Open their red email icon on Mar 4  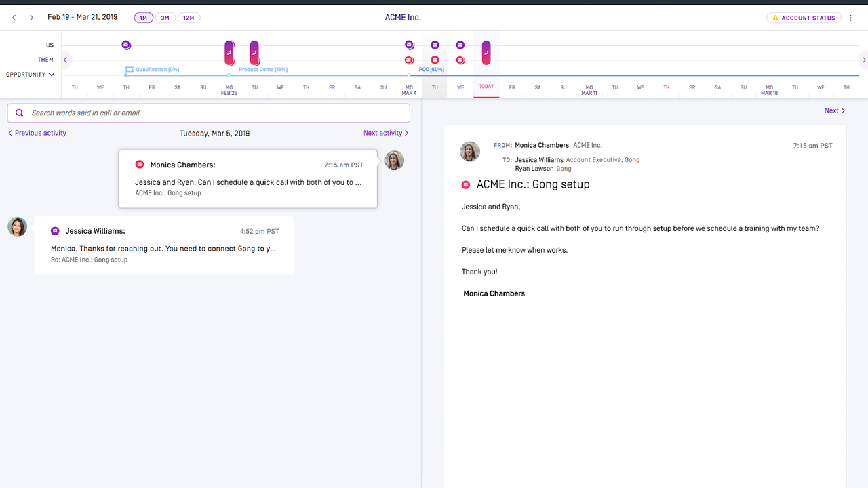point(409,60)
